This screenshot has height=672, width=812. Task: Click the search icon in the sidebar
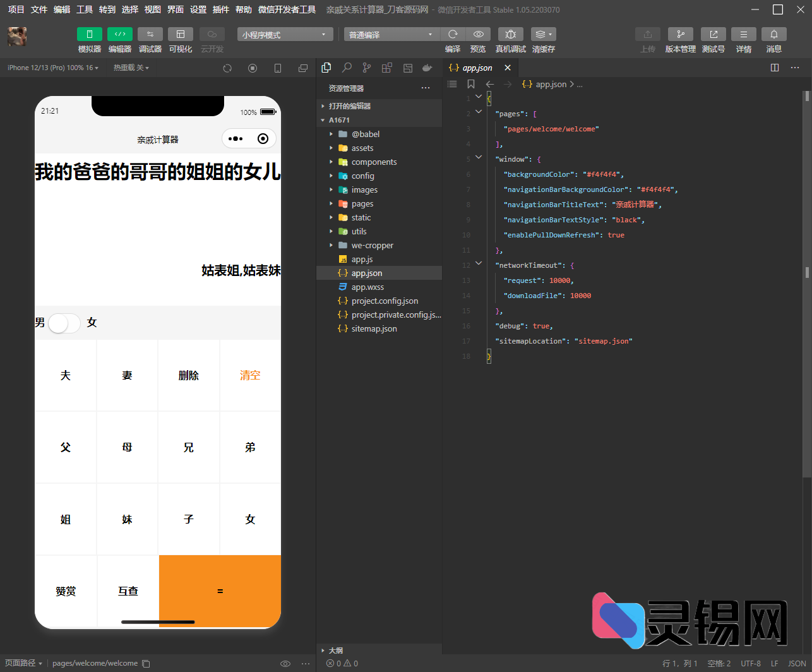(x=346, y=68)
